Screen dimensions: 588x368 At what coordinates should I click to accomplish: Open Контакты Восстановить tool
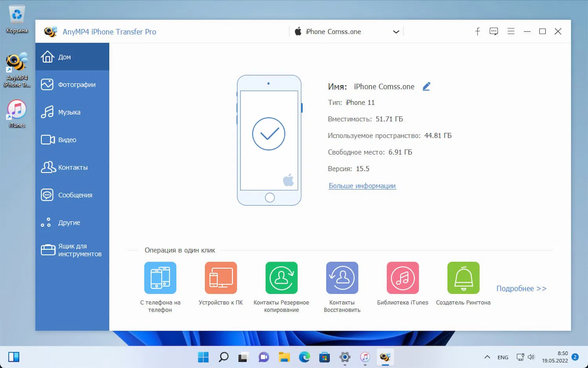point(342,278)
